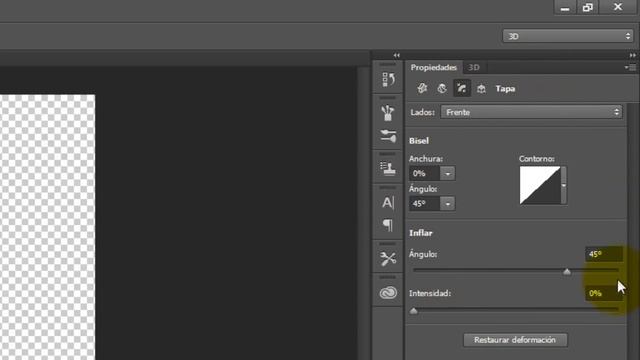Viewport: 640px width, 360px height.
Task: Click the Contorno contour thumbnail
Action: click(x=540, y=185)
